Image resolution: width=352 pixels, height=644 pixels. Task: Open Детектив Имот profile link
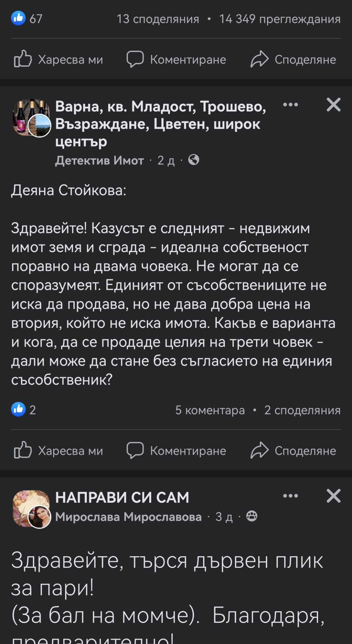[99, 161]
